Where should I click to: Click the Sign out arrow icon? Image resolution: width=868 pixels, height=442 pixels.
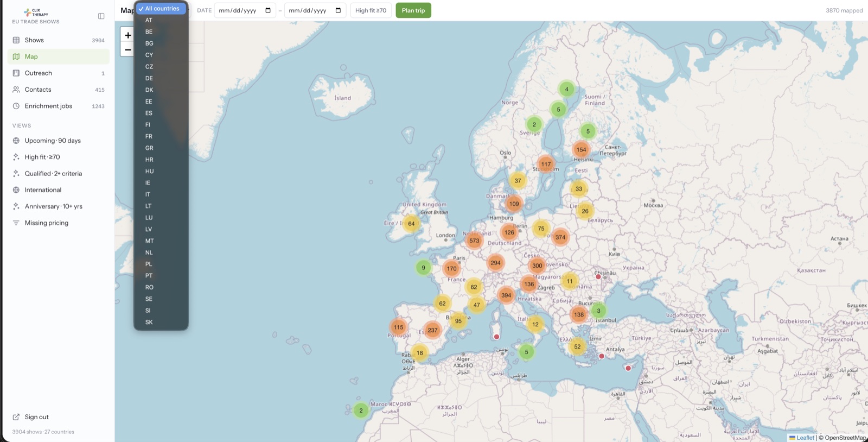(x=16, y=417)
